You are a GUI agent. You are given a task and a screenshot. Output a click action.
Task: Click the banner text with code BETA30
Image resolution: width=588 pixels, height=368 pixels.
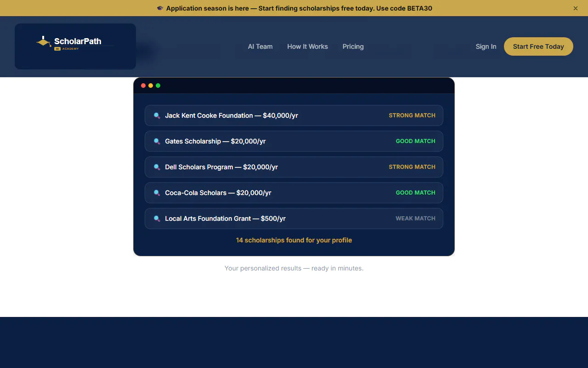299,8
